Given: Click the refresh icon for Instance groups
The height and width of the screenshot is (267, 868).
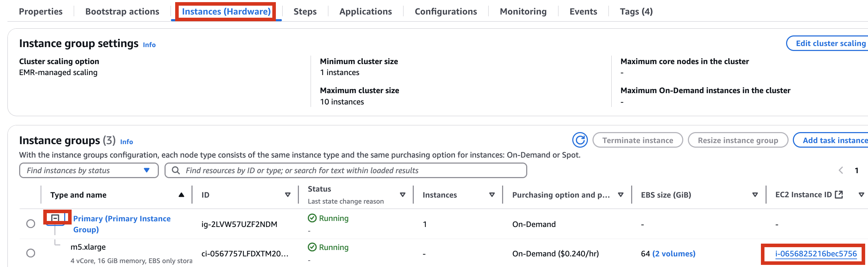Looking at the screenshot, I should 580,140.
